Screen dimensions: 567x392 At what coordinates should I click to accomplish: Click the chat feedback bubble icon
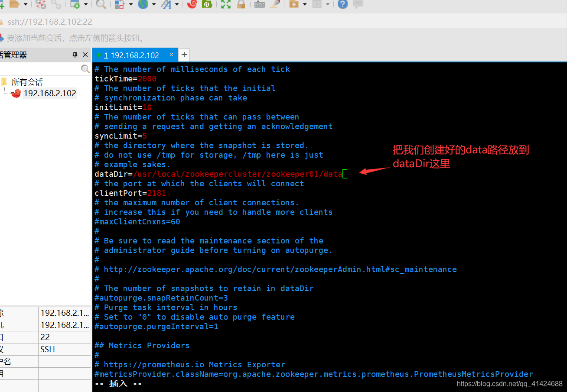click(358, 4)
